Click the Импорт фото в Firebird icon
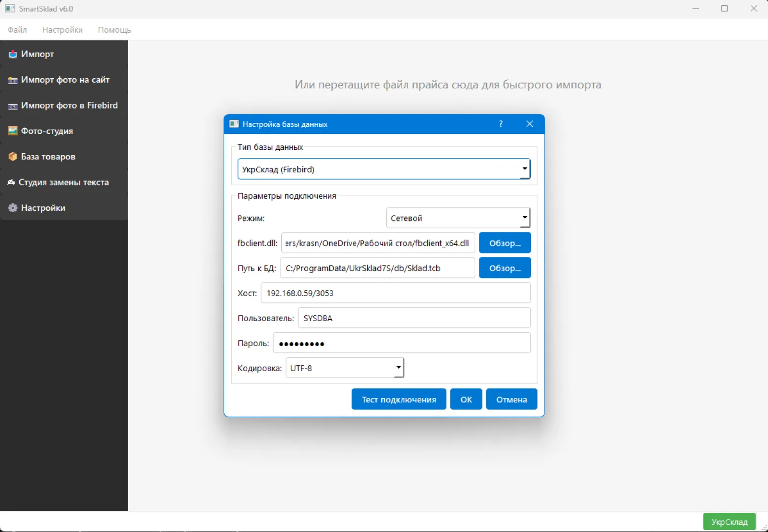Image resolution: width=768 pixels, height=532 pixels. [x=13, y=106]
